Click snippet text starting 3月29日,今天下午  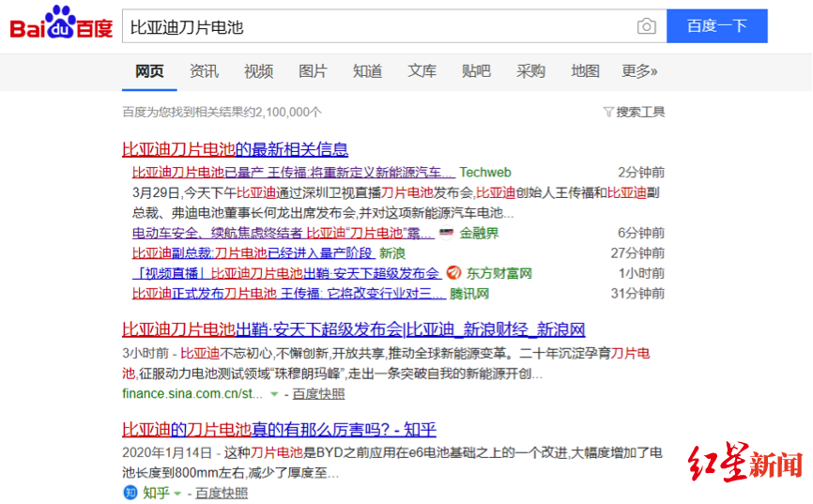point(395,203)
